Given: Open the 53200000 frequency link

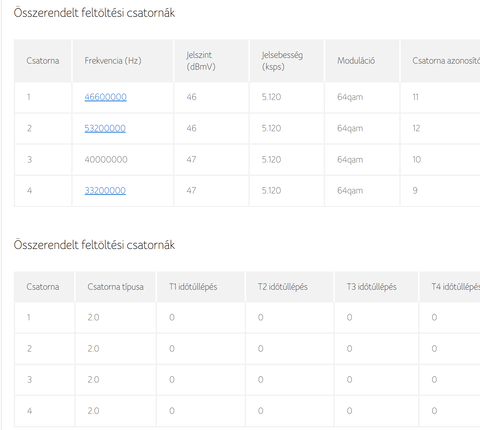Looking at the screenshot, I should (105, 128).
